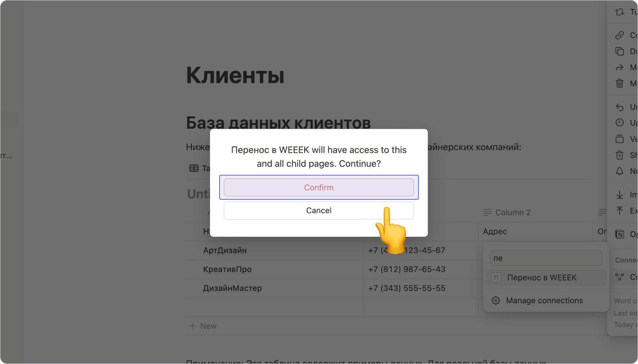This screenshot has width=638, height=364.
Task: Click the import down-arrow icon
Action: tap(620, 195)
